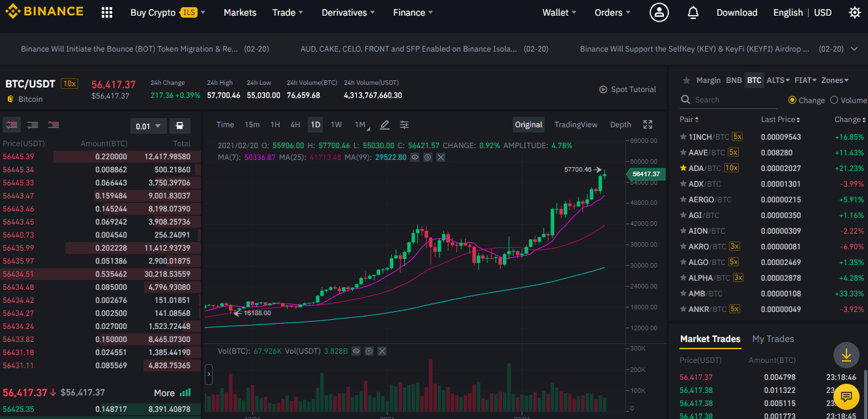
Task: Select the BNB market tab
Action: click(x=734, y=80)
